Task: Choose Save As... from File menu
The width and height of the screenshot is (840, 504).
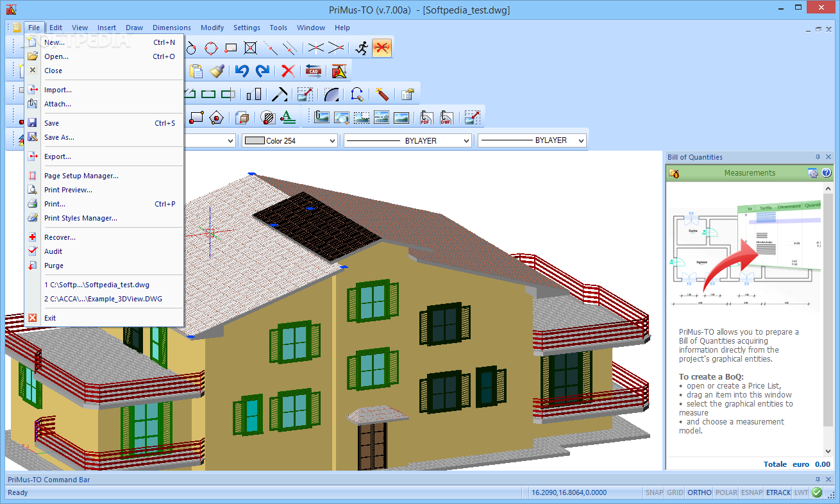Action: pyautogui.click(x=105, y=137)
